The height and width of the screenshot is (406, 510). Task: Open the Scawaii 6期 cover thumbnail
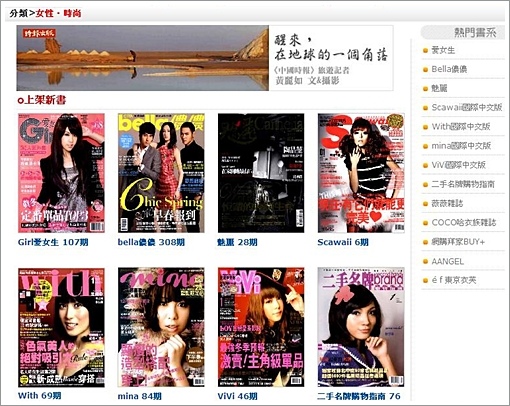click(361, 173)
